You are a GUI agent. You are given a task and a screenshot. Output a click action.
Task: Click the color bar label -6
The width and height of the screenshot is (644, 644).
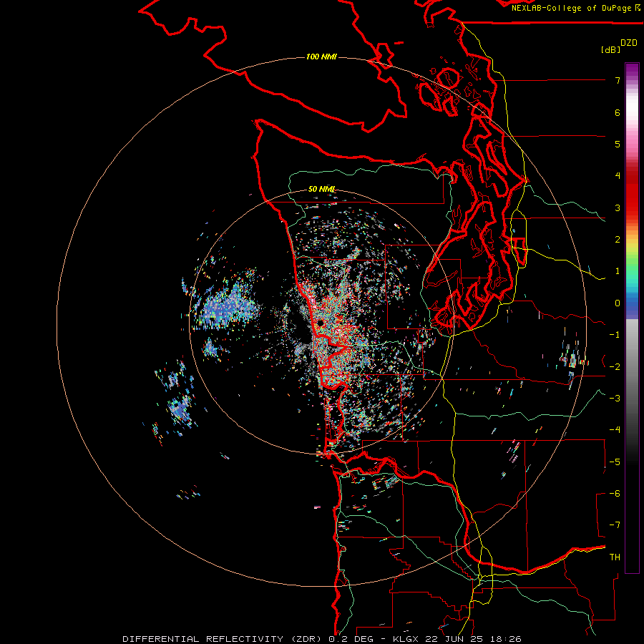tap(615, 493)
